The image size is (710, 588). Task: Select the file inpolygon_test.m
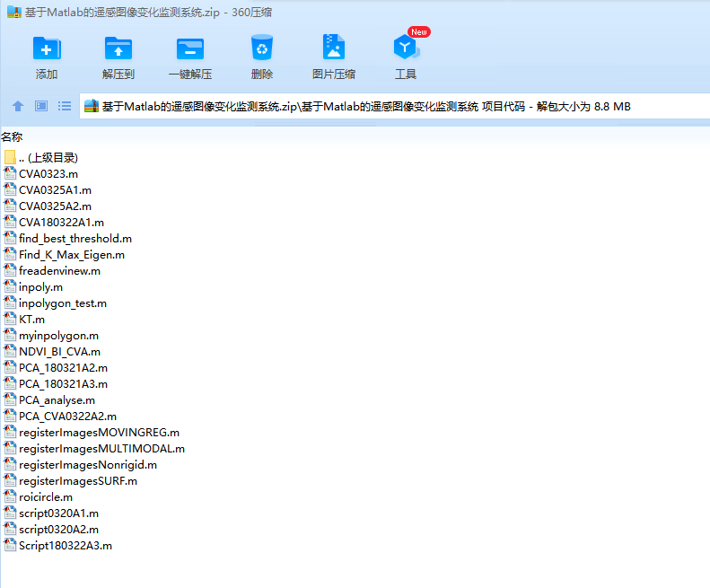coord(63,303)
